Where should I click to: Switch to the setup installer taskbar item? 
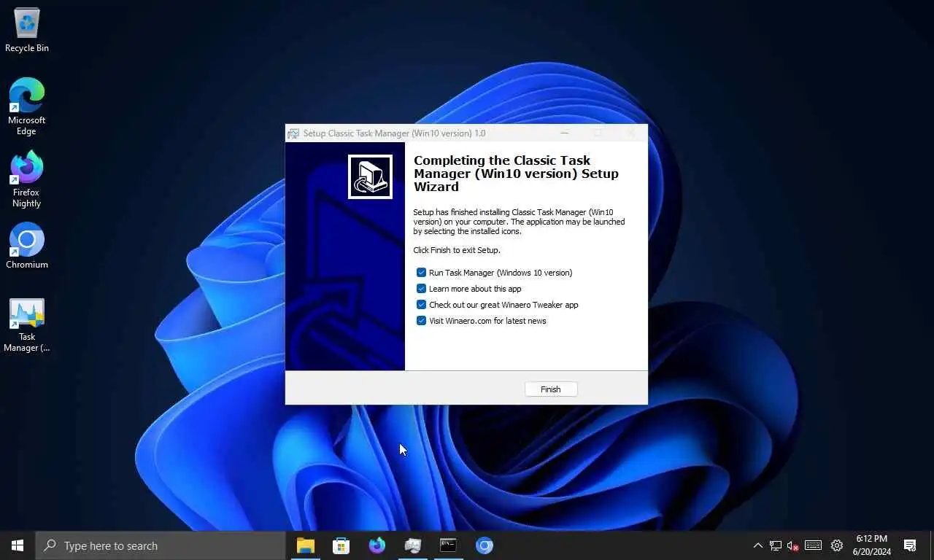(x=413, y=545)
